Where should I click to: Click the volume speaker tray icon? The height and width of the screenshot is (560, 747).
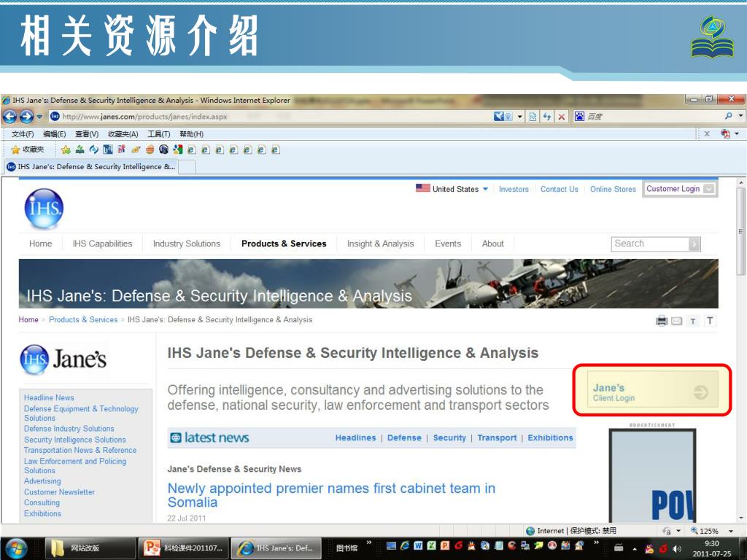[677, 549]
